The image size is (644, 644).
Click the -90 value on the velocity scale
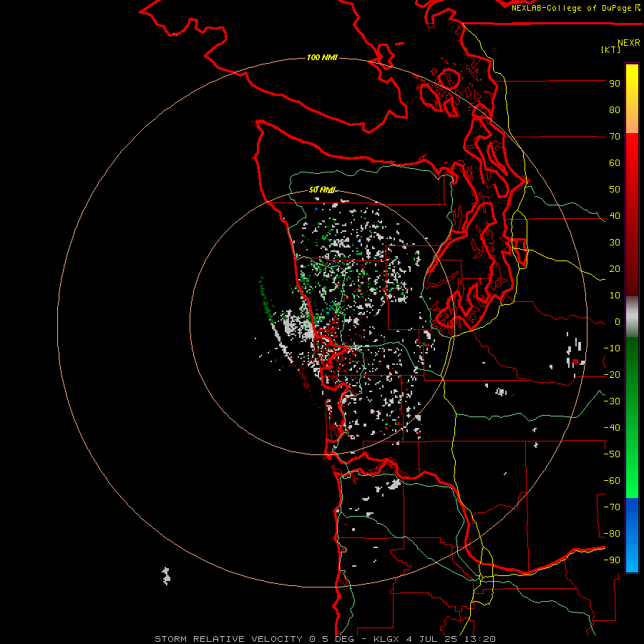[612, 560]
